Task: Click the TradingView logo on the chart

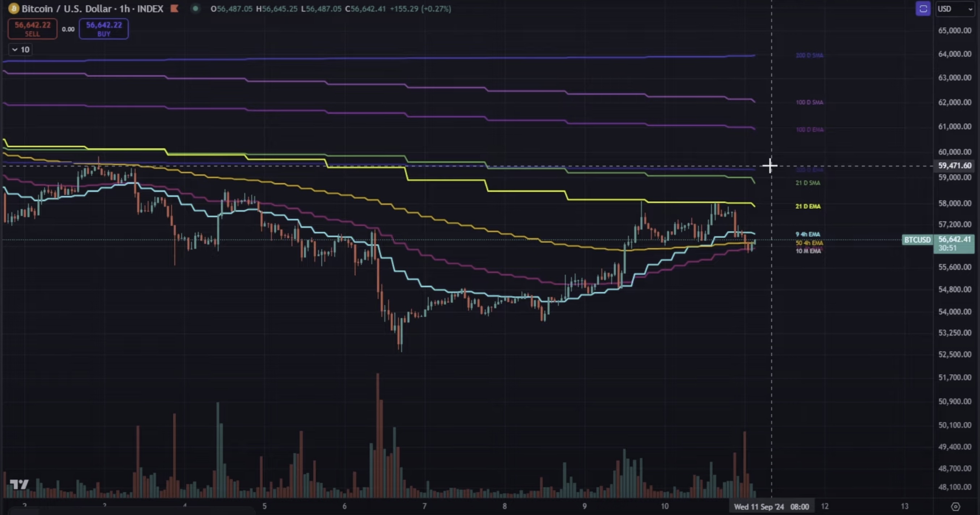Action: pos(19,484)
